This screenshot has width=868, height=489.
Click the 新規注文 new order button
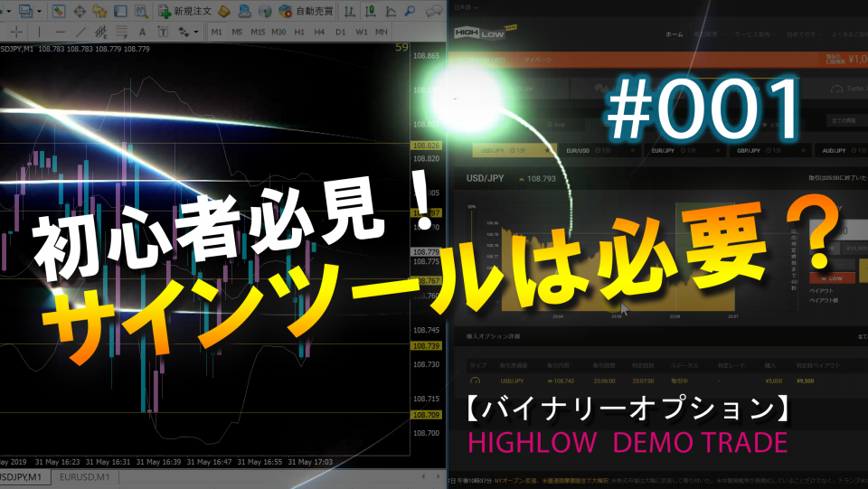pos(184,11)
